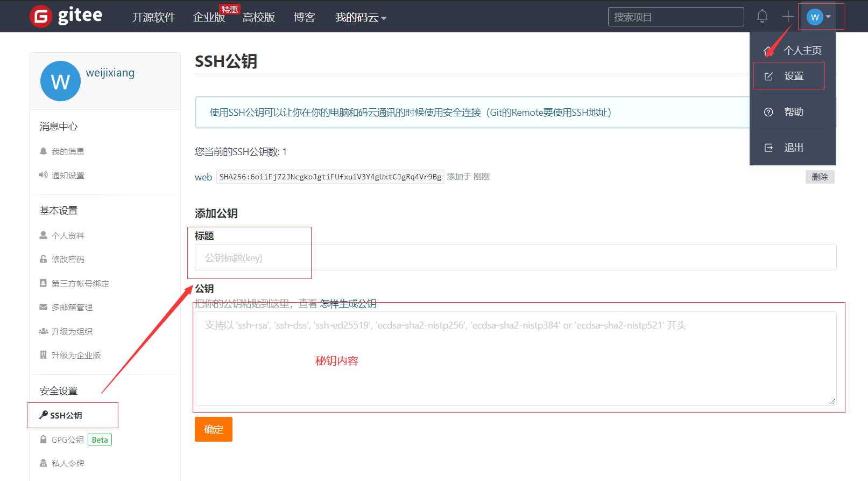The image size is (868, 481).
Task: Click the 您当前的SSH公钥数: 1 text
Action: [x=241, y=152]
